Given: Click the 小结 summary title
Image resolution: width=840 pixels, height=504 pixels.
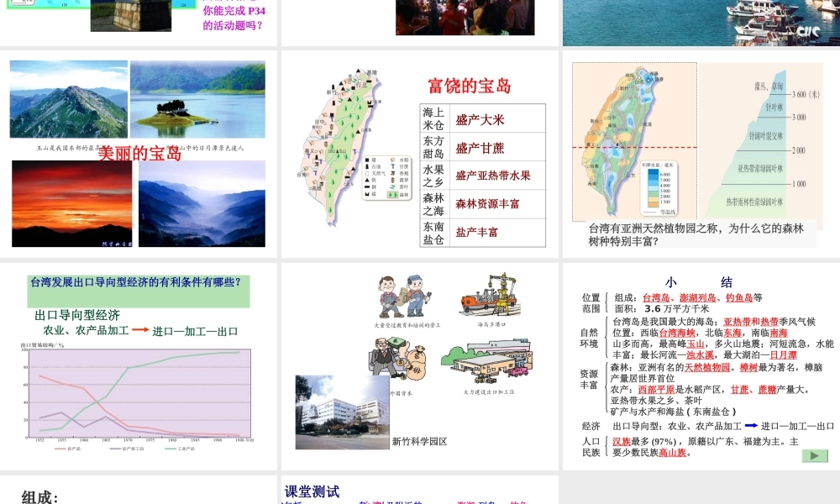Looking at the screenshot, I should point(699,282).
